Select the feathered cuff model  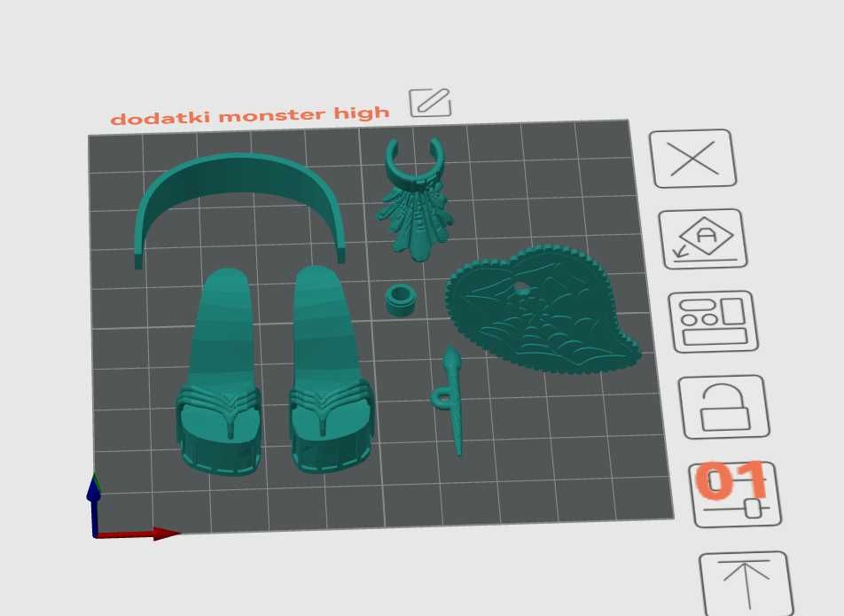[415, 199]
